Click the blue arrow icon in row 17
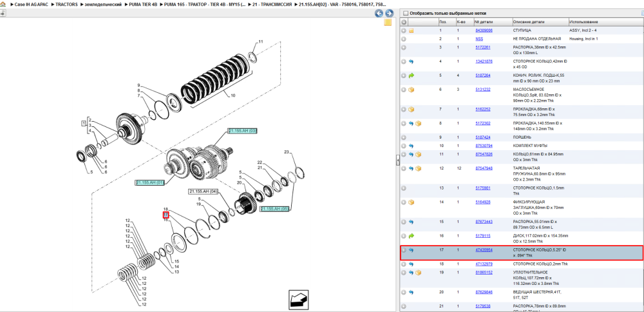The width and height of the screenshot is (644, 312). (x=411, y=250)
